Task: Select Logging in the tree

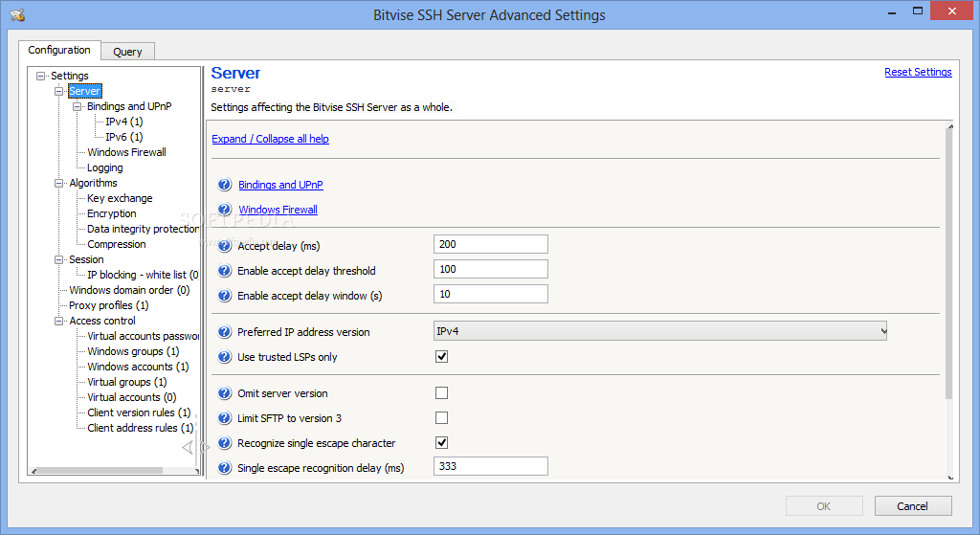Action: 105,167
